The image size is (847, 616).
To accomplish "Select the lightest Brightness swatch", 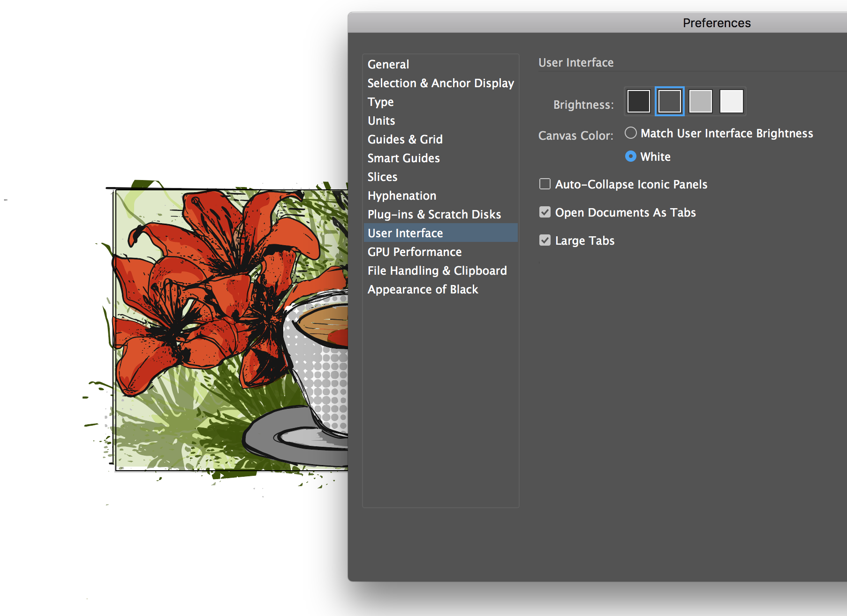I will pyautogui.click(x=731, y=101).
